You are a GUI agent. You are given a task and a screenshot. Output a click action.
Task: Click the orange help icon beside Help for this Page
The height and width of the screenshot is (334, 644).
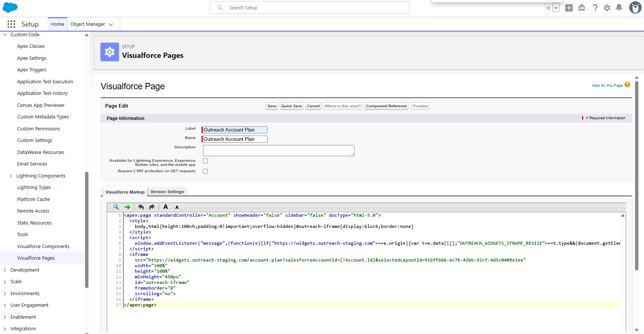click(x=627, y=84)
